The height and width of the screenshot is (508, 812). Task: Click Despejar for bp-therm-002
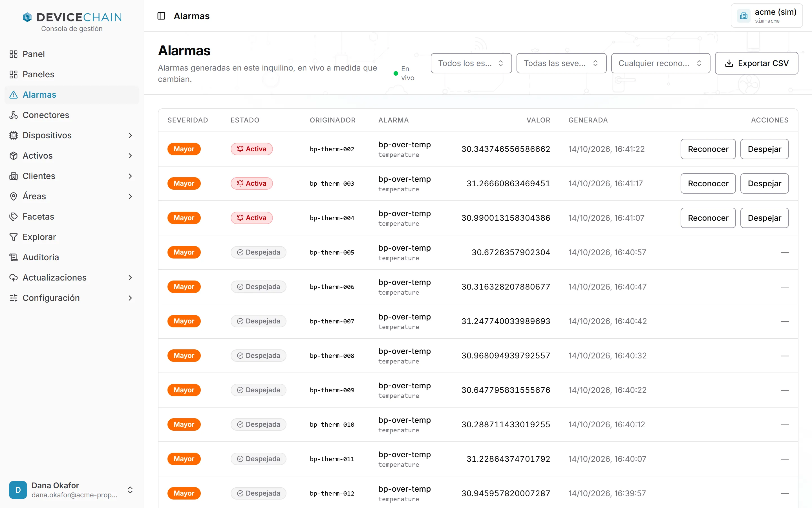point(764,149)
